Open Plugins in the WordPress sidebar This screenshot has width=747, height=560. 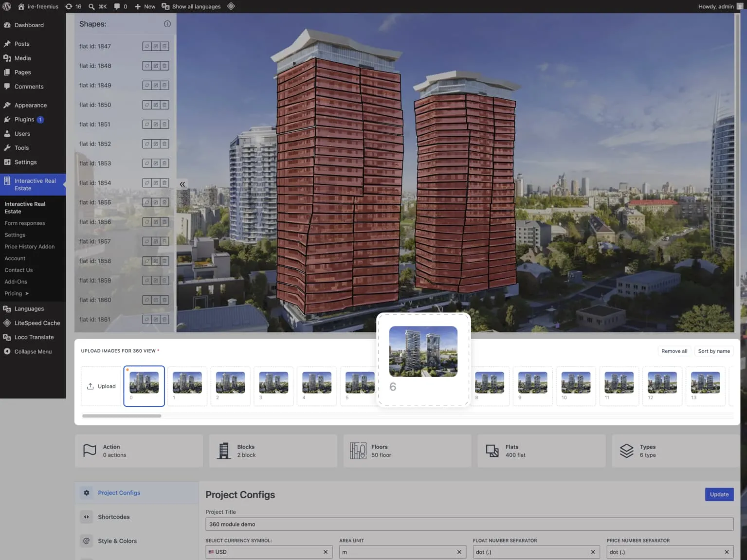pyautogui.click(x=24, y=119)
